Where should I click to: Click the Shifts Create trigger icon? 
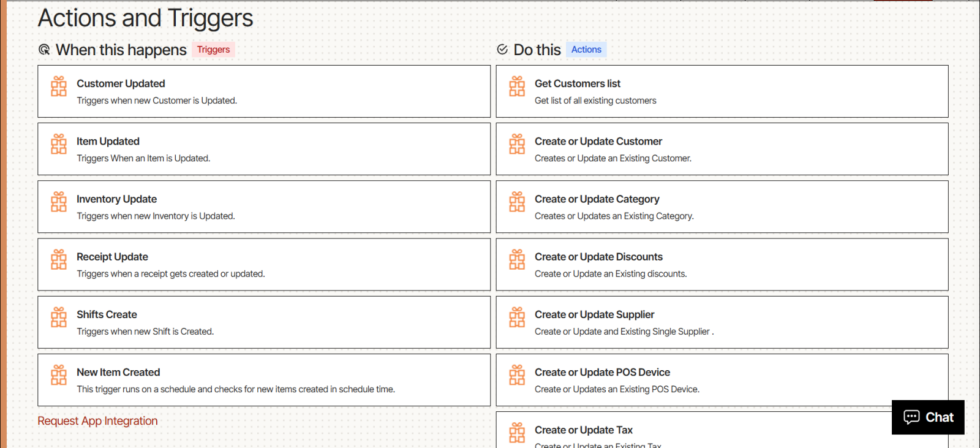coord(59,317)
